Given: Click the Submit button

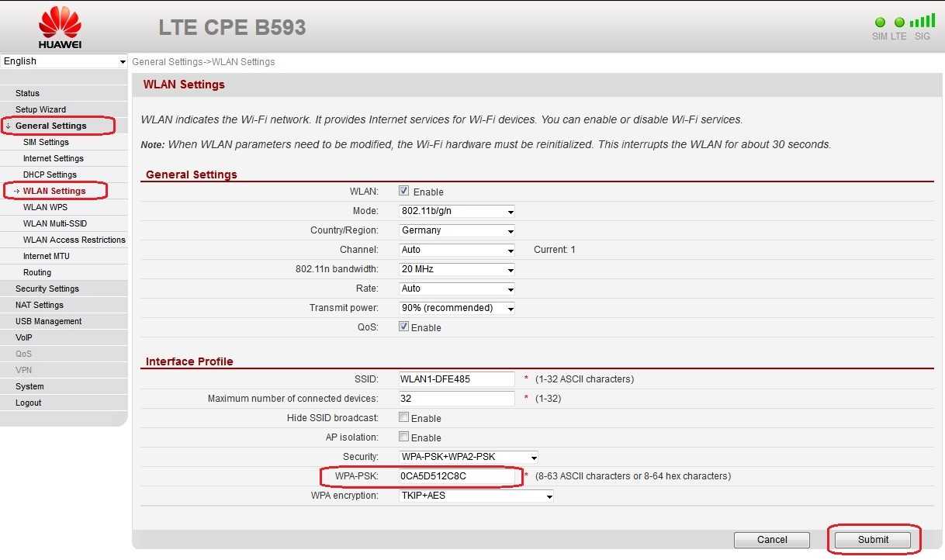Looking at the screenshot, I should click(873, 540).
